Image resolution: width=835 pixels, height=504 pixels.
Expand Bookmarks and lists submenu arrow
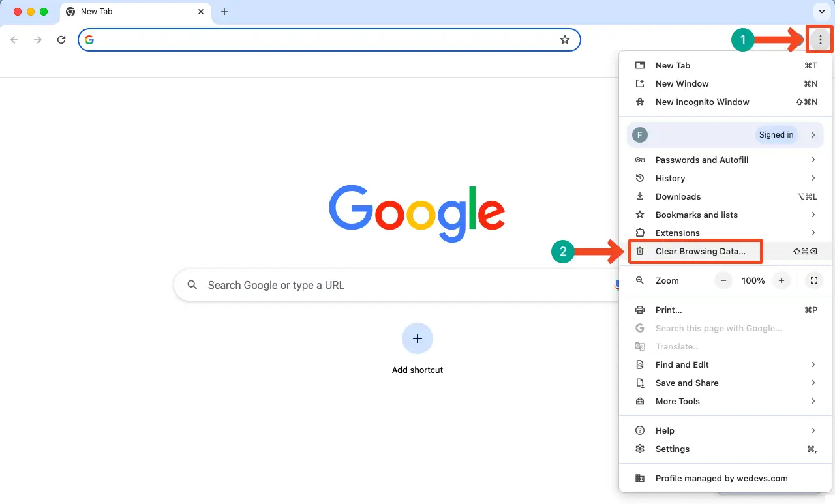[x=813, y=215]
